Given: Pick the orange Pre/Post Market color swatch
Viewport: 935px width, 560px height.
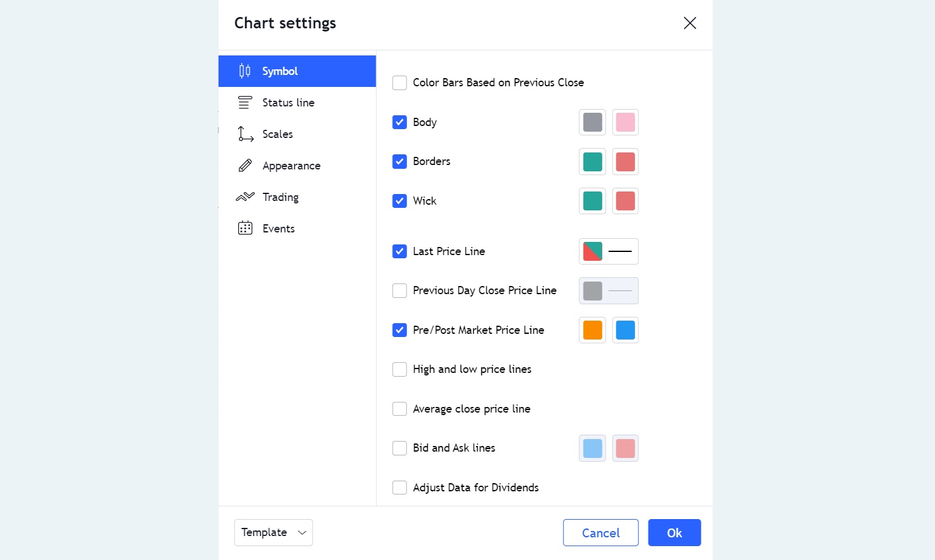Looking at the screenshot, I should click(x=593, y=330).
